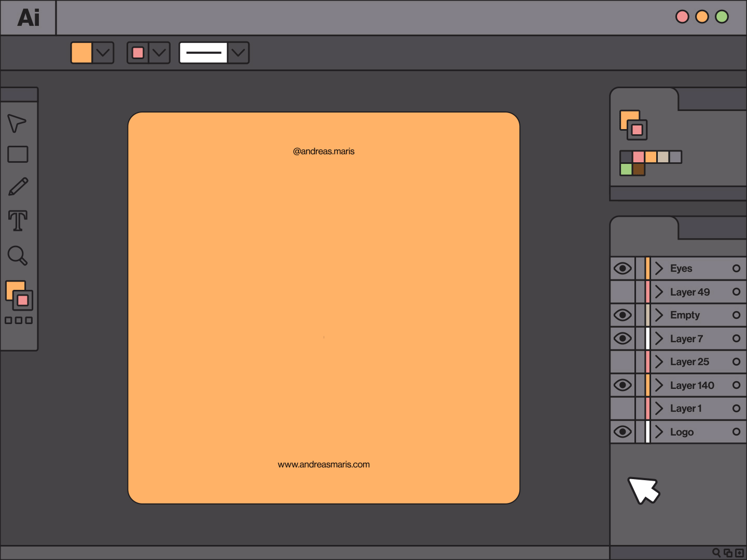
Task: Click the Ai application logo
Action: point(28,18)
